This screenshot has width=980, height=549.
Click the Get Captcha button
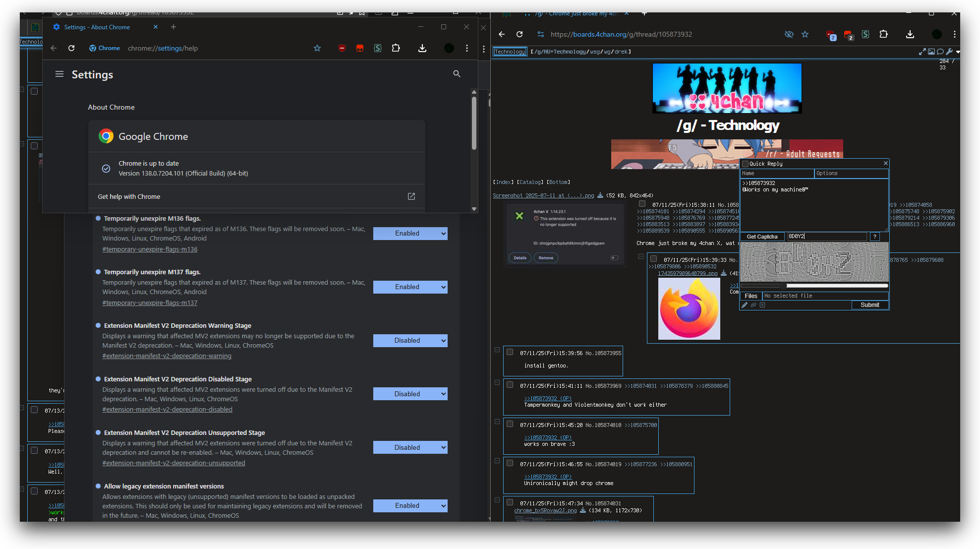point(762,237)
